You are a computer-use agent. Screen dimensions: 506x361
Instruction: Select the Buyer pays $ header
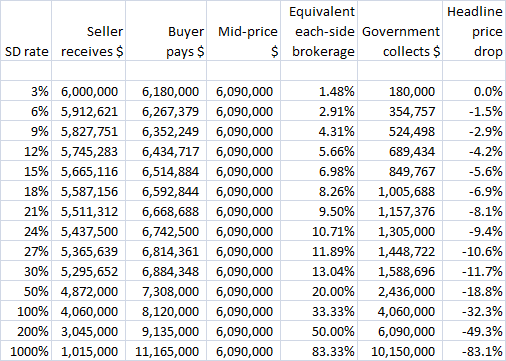(166, 31)
